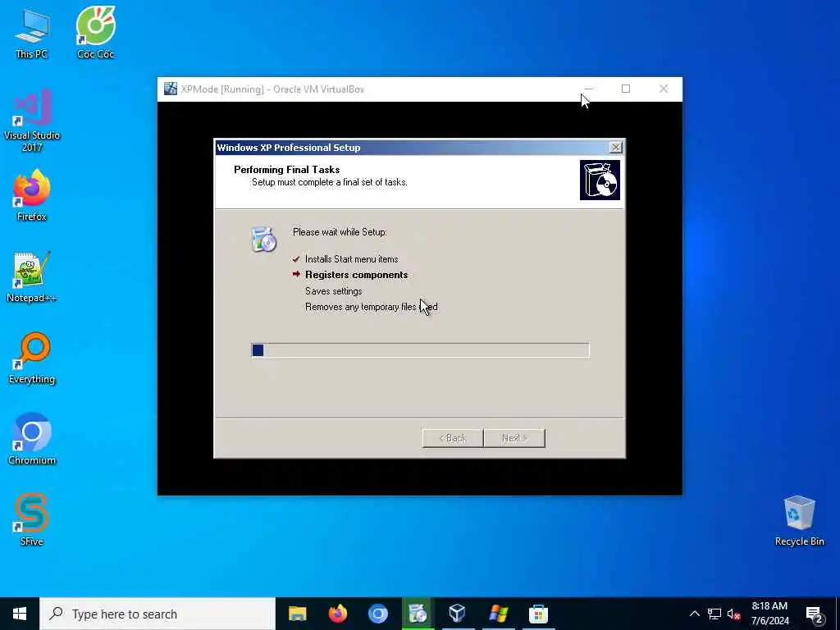This screenshot has width=840, height=630.
Task: Open Microsoft Store from the taskbar
Action: [x=538, y=614]
